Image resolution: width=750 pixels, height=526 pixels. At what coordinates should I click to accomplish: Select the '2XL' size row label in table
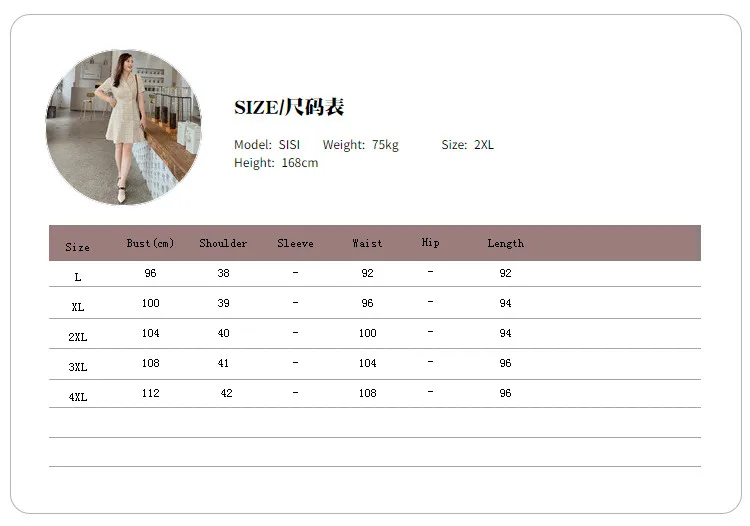78,337
